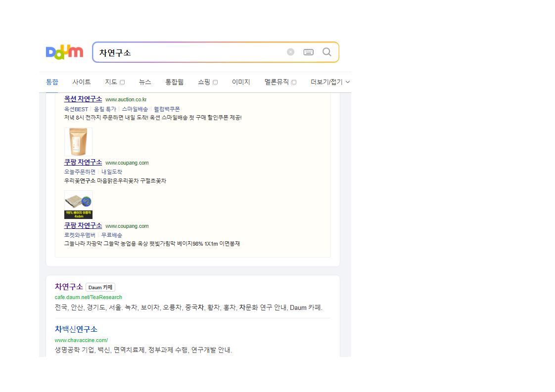
Task: Select the 통합 tab
Action: click(x=52, y=82)
